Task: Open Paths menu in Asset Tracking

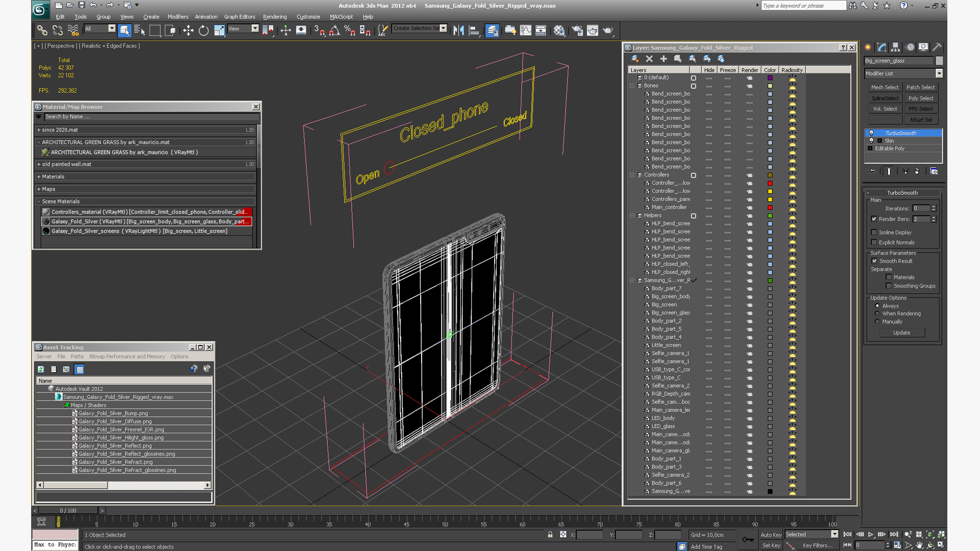Action: pos(77,357)
